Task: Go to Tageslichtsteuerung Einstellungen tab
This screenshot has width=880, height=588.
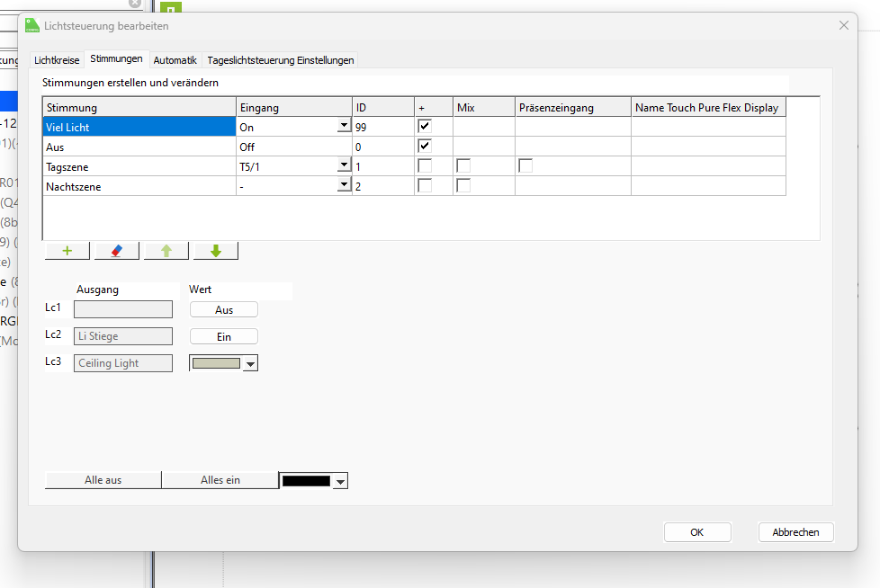Action: click(281, 60)
